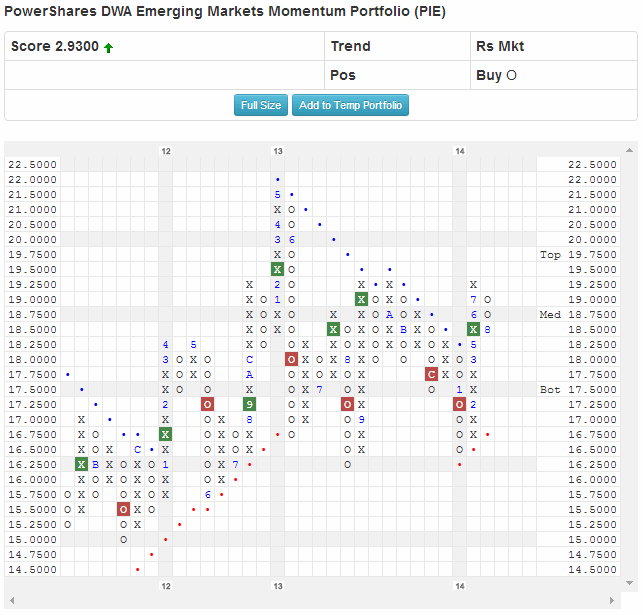This screenshot has height=615, width=643.
Task: Click the red C box at 17.7500
Action: coord(431,374)
